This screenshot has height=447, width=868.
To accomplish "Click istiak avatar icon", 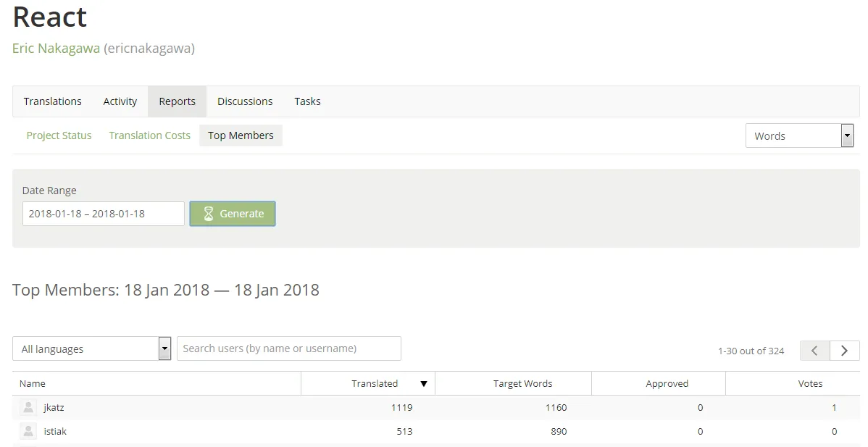I will pos(28,431).
